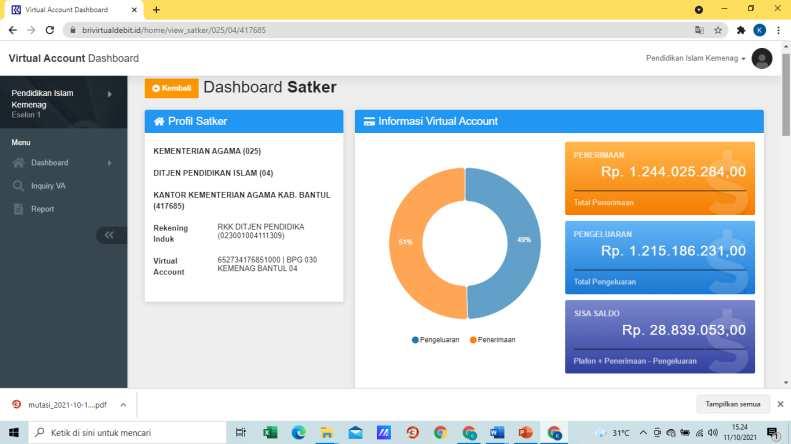Click Tampilkan semua downloads button
This screenshot has width=791, height=444.
tap(732, 404)
